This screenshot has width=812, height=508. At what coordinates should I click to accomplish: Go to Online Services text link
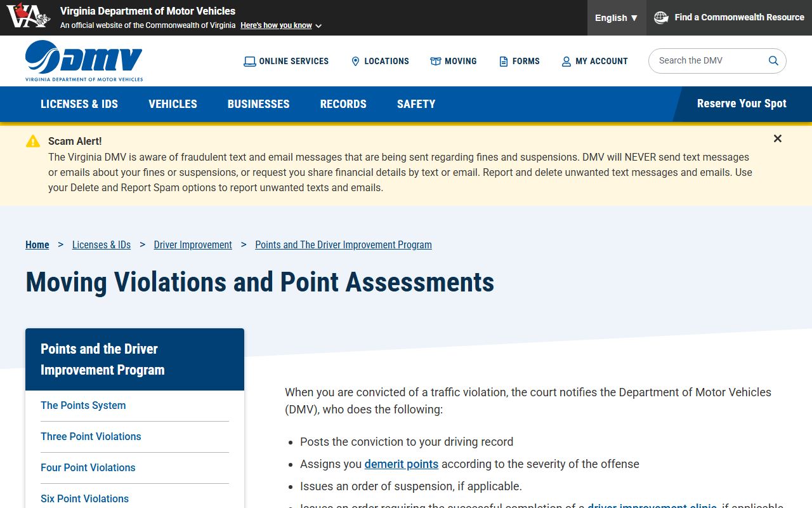coord(294,62)
